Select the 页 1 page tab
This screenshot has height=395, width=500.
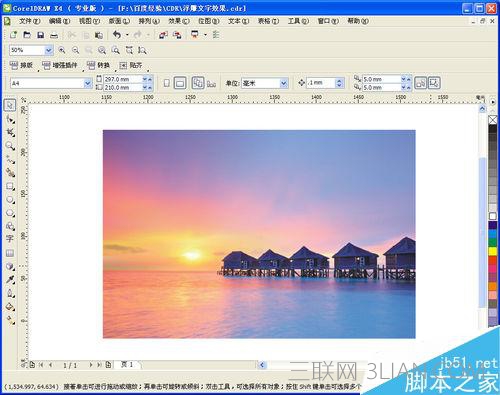click(127, 365)
